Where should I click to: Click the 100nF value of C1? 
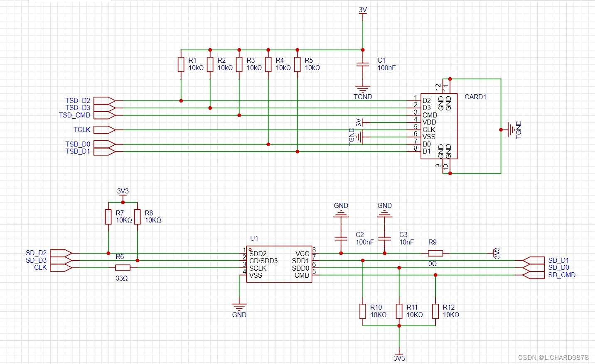[386, 68]
